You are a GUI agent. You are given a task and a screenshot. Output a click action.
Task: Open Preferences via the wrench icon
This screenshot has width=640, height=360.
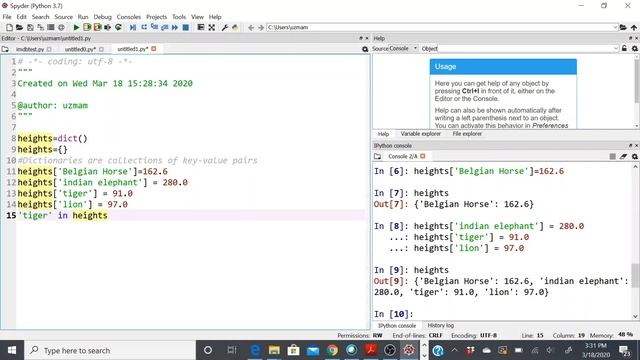click(x=224, y=27)
